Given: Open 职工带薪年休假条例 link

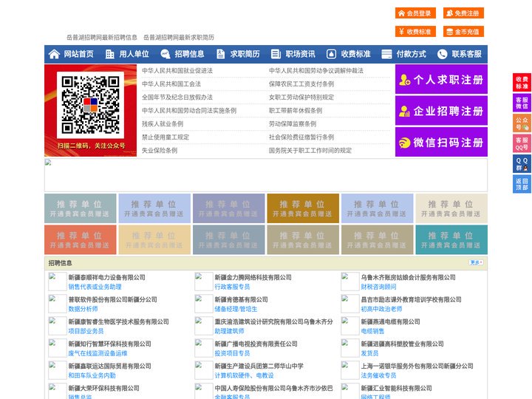Looking at the screenshot, I should (296, 111).
